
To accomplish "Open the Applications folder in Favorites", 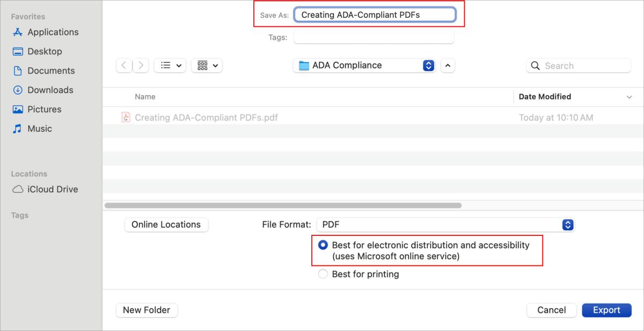I will pyautogui.click(x=52, y=32).
